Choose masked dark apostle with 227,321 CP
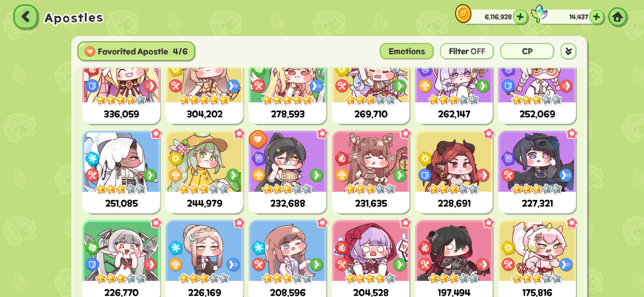The width and height of the screenshot is (644, 297). (537, 172)
